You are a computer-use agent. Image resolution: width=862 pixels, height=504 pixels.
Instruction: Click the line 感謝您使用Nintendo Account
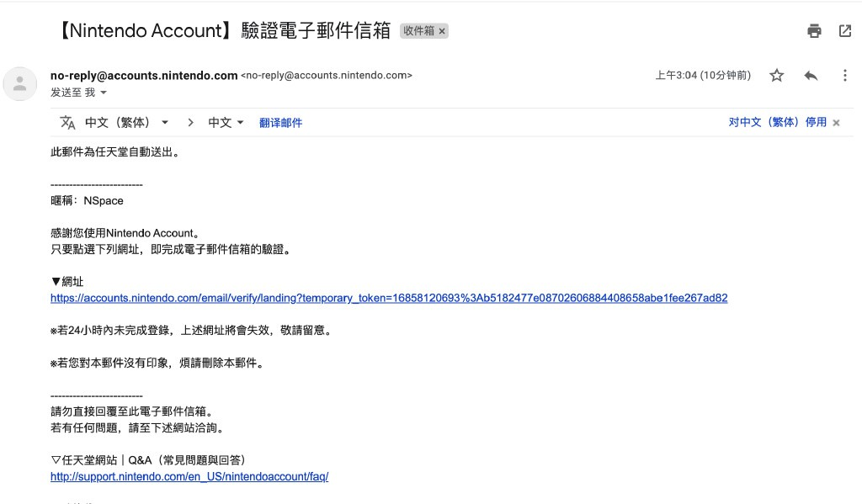point(125,233)
